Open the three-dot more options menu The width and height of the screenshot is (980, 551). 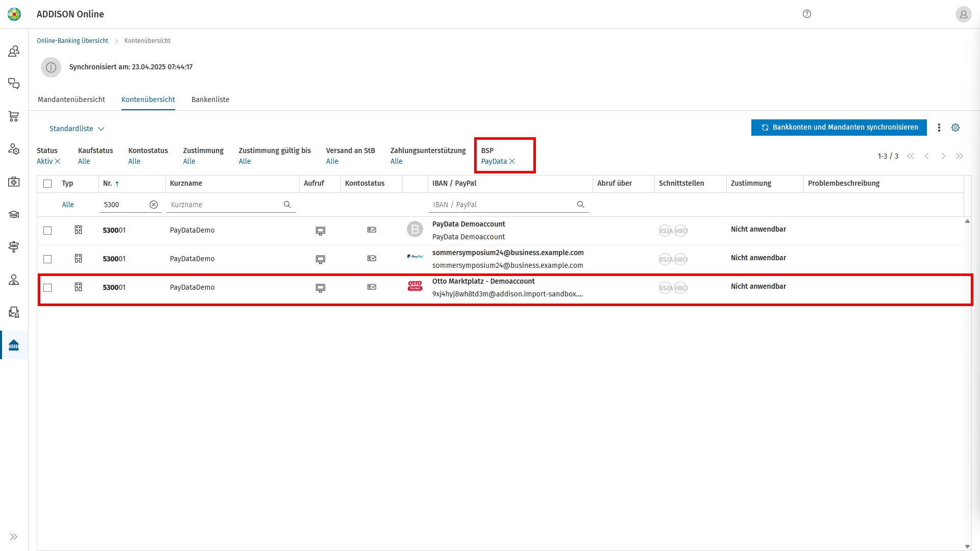pos(939,128)
